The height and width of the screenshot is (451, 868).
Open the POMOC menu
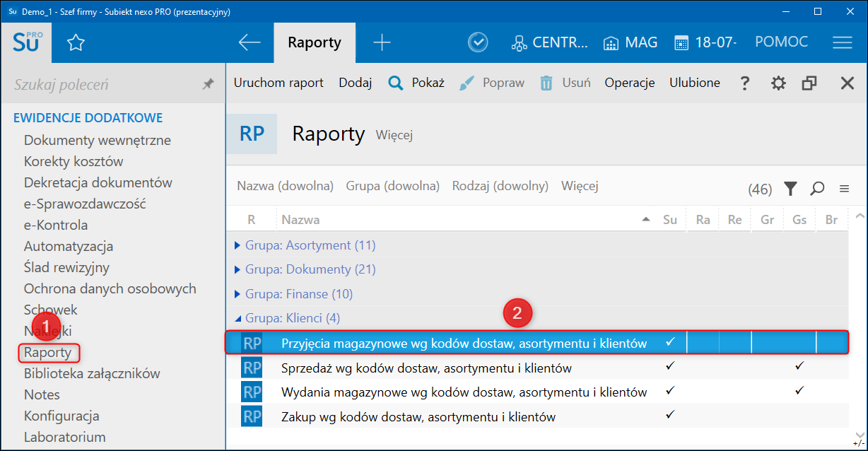pyautogui.click(x=781, y=42)
